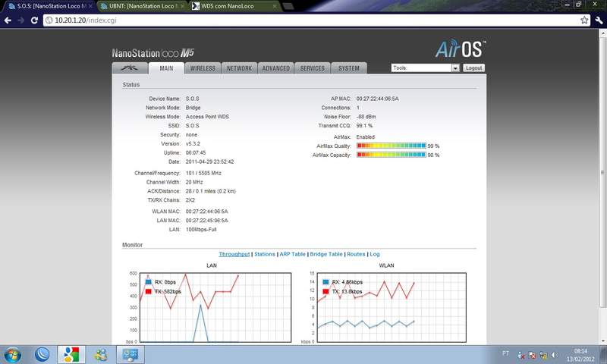Open the network control panel taskbar icon
This screenshot has height=364, width=607.
pyautogui.click(x=131, y=354)
